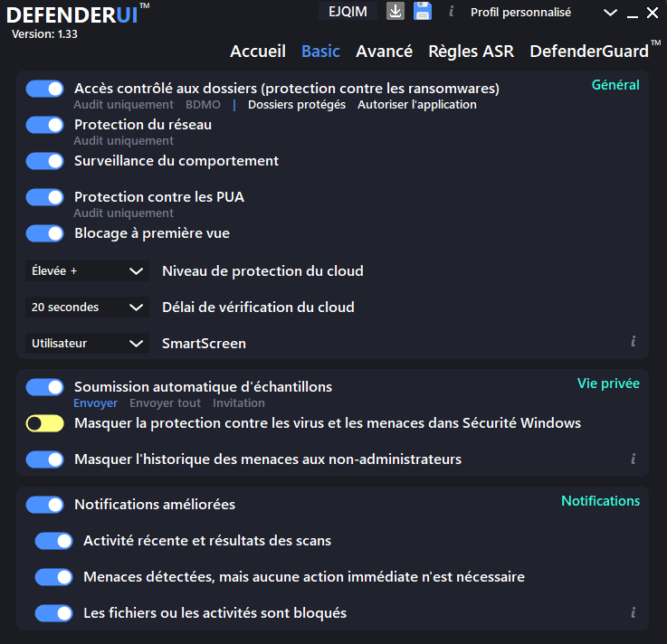This screenshot has width=667, height=644.
Task: Disable Notifications améliorées switch
Action: [x=44, y=505]
